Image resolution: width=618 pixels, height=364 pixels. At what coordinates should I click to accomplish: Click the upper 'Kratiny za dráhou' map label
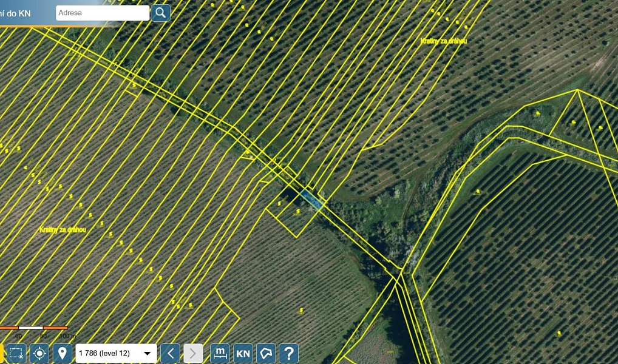click(444, 41)
